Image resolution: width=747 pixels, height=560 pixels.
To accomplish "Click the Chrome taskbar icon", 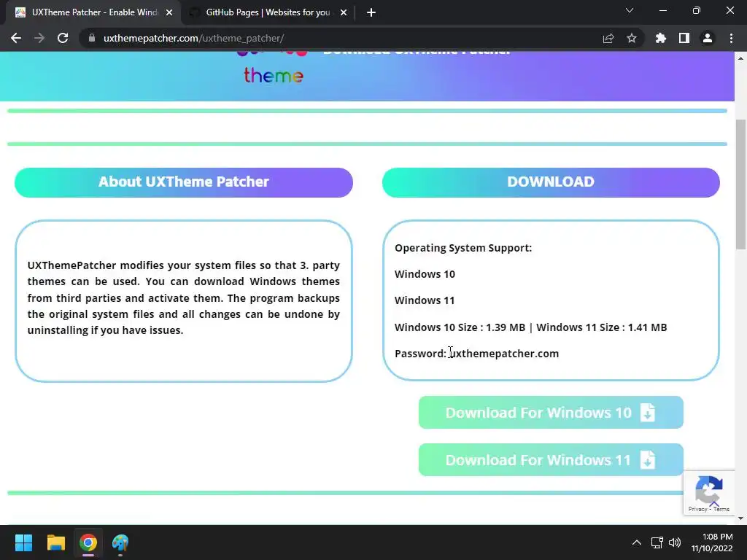I will point(88,542).
